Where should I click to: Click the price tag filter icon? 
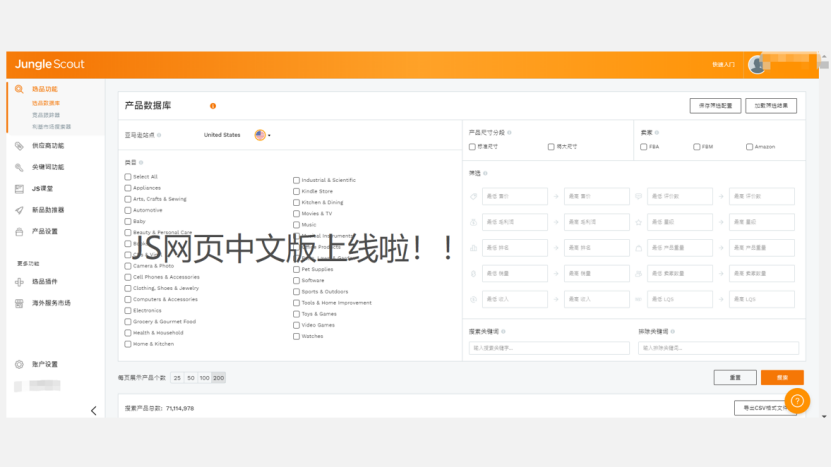click(x=473, y=196)
